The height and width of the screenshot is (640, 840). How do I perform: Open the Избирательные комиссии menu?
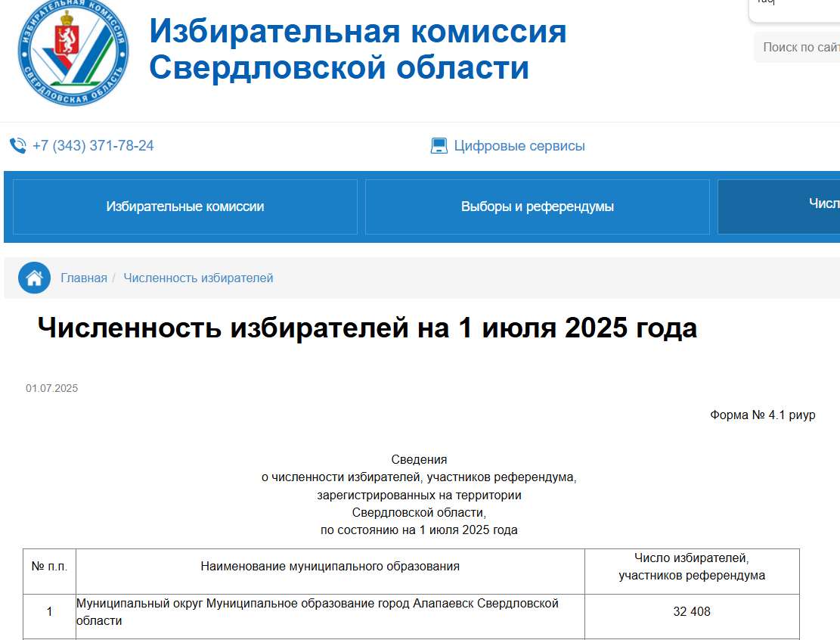click(184, 207)
